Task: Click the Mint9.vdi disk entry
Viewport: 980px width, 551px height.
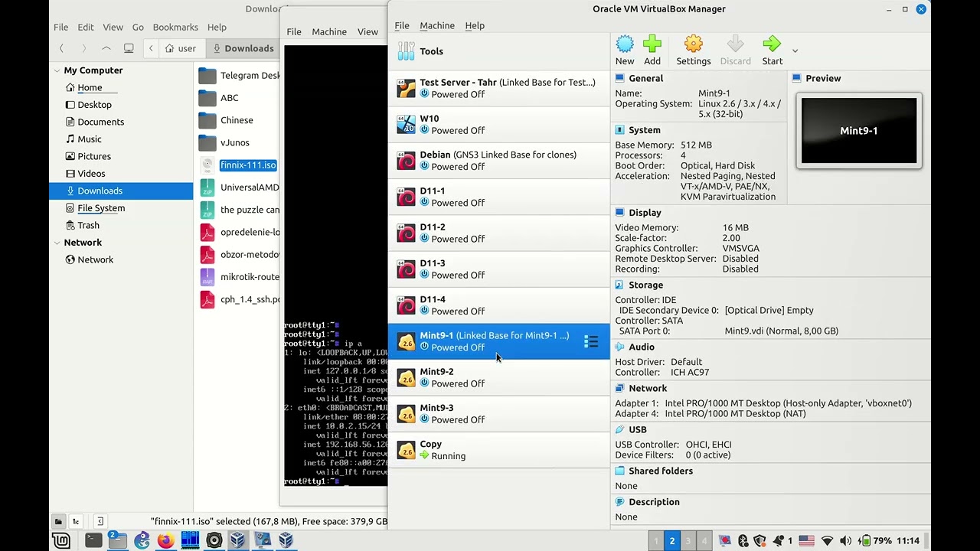Action: [x=781, y=331]
